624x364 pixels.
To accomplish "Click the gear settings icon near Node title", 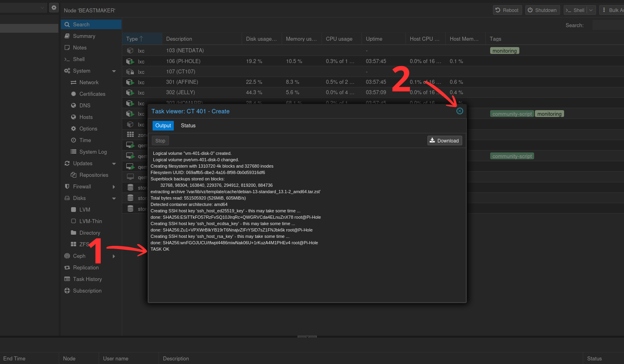I will coord(54,8).
